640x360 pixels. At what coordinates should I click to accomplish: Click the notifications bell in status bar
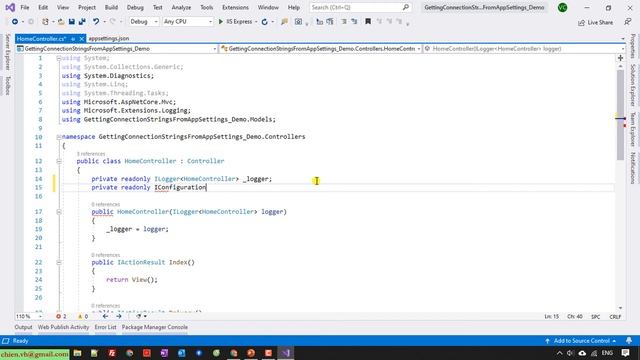coord(629,340)
